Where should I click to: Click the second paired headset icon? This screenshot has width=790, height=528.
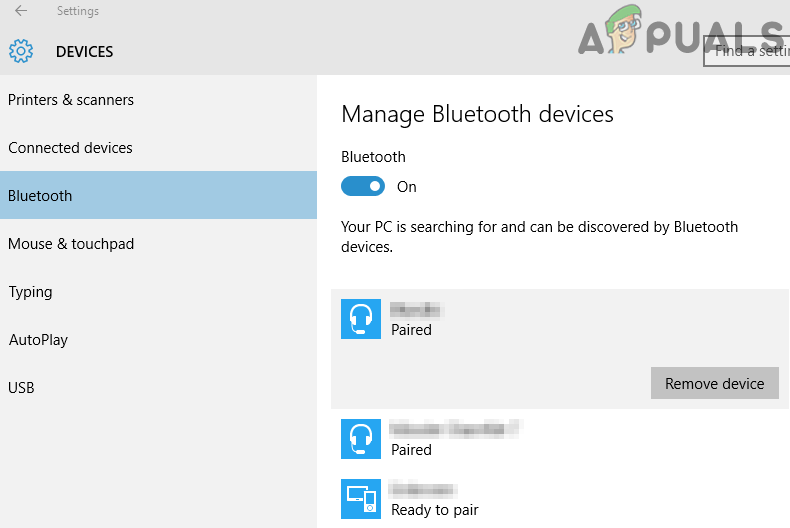coord(361,439)
